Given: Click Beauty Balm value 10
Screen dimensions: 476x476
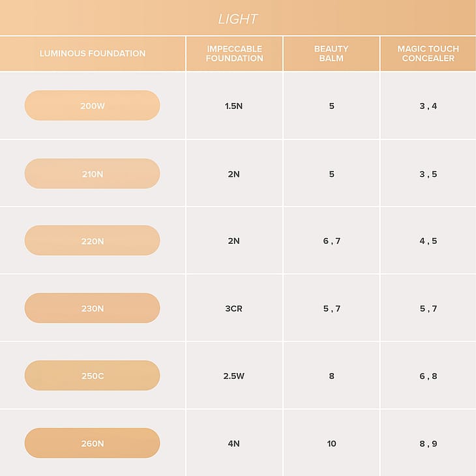Looking at the screenshot, I should [331, 443].
